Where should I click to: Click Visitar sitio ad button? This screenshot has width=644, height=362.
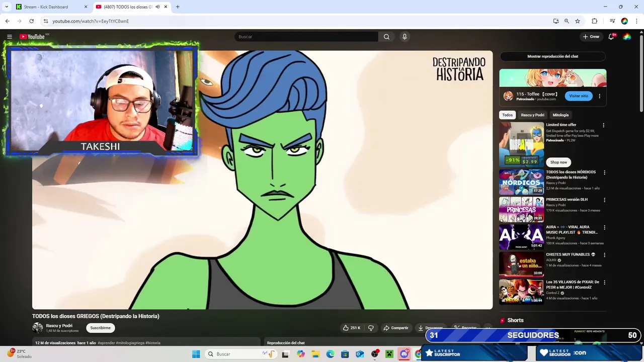(x=578, y=96)
